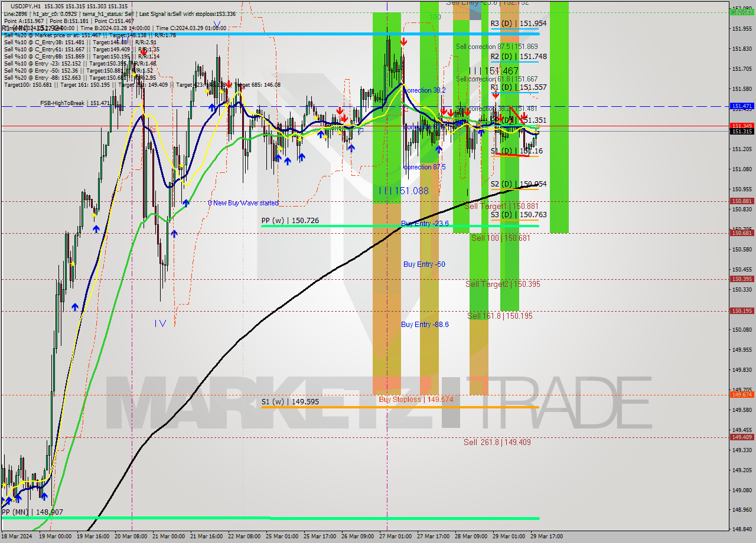756x543 pixels.
Task: Click the '27 Mar 01:00' time axis label
Action: (x=395, y=537)
